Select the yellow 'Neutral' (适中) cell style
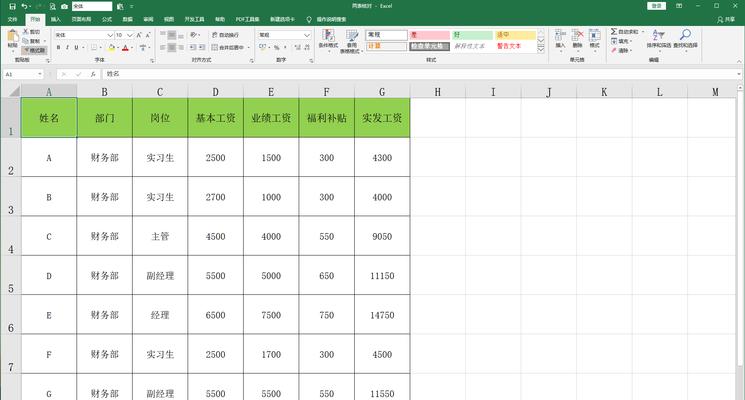Viewport: 745px width, 400px height. pos(515,35)
